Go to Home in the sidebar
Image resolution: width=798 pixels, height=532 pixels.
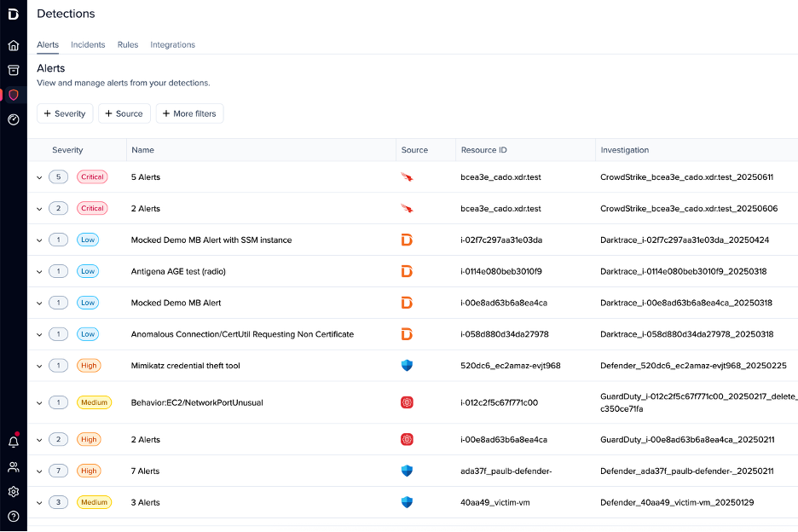(x=13, y=45)
